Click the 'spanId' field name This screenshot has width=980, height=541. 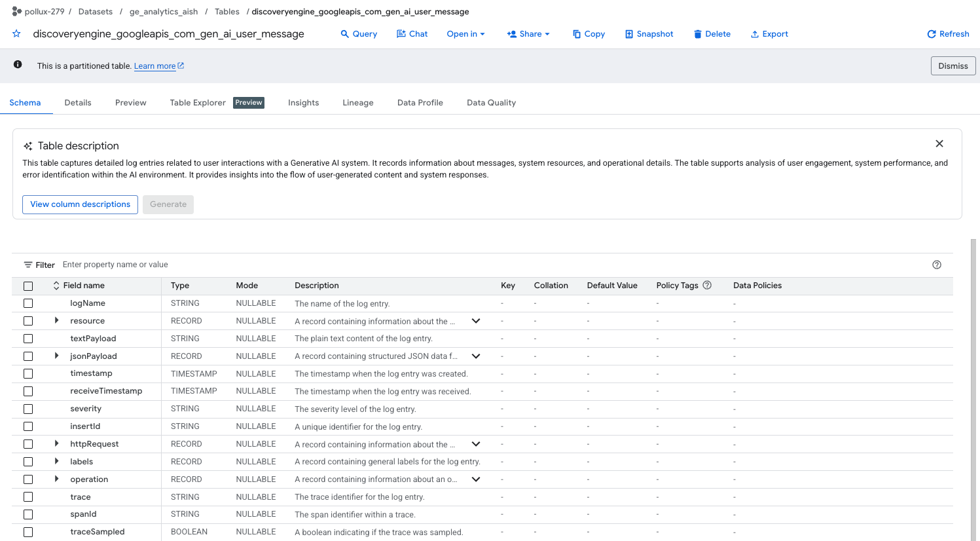click(83, 514)
